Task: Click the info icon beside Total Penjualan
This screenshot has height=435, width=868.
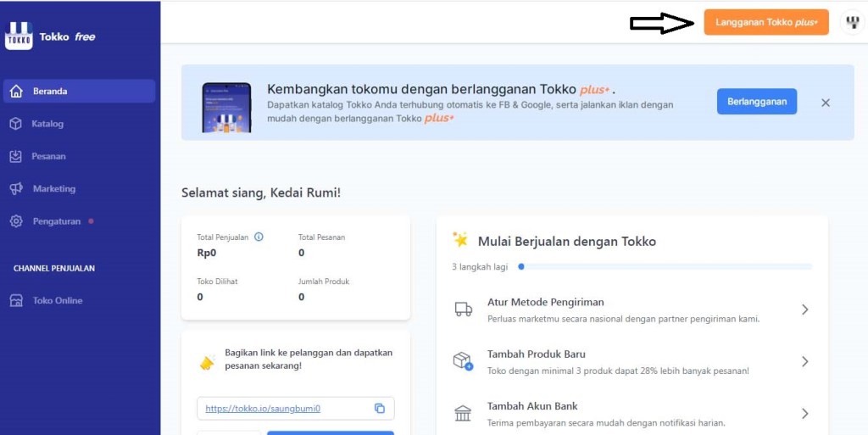Action: tap(259, 237)
